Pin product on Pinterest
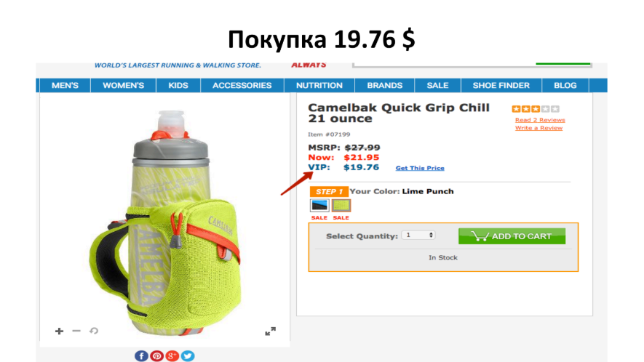Viewport: 644px width, 362px height. tap(157, 356)
